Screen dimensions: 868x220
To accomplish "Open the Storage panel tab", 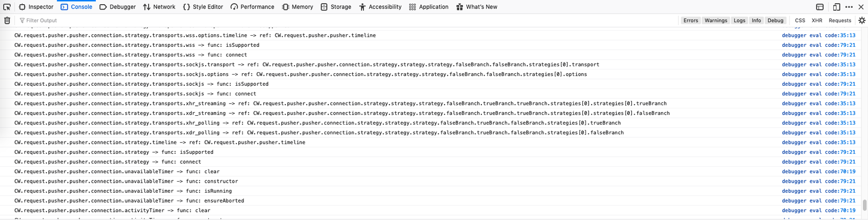I will click(x=336, y=7).
